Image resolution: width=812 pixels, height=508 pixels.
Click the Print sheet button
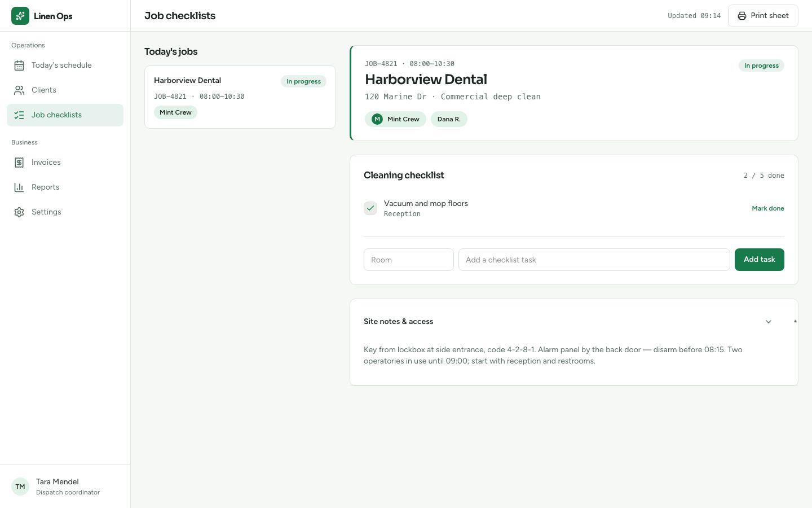click(x=763, y=16)
